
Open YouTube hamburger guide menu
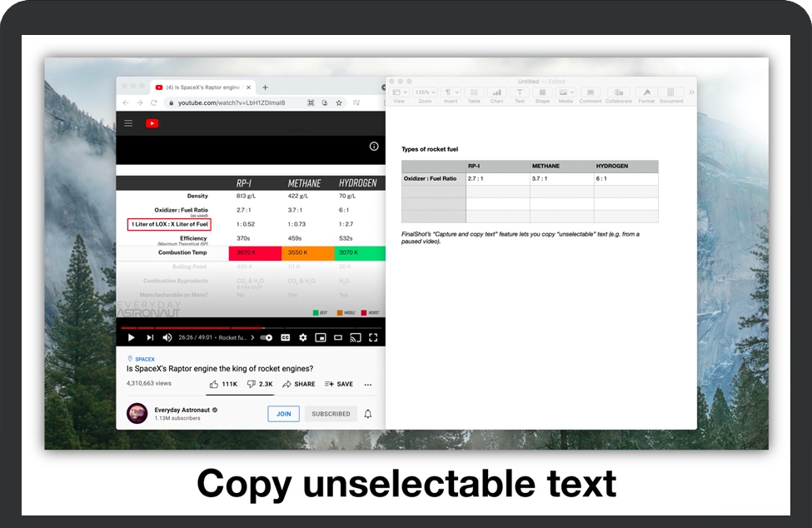click(128, 123)
